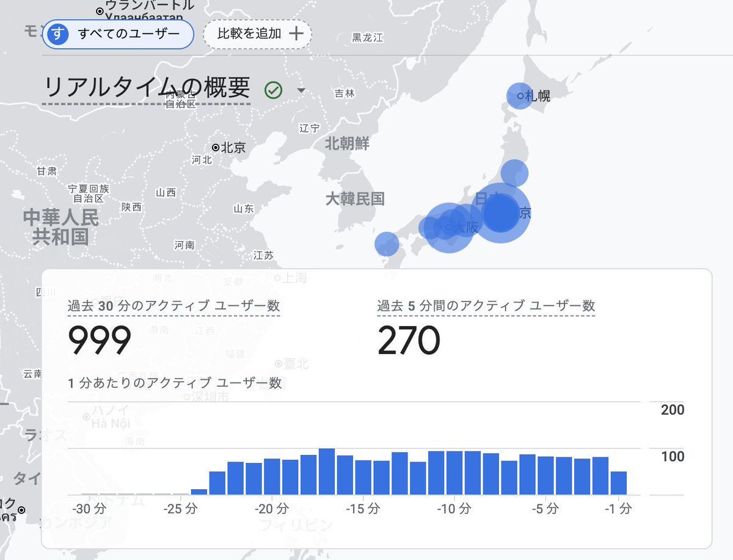Click the 中華人民共和国 map label
The image size is (733, 560).
point(60,227)
